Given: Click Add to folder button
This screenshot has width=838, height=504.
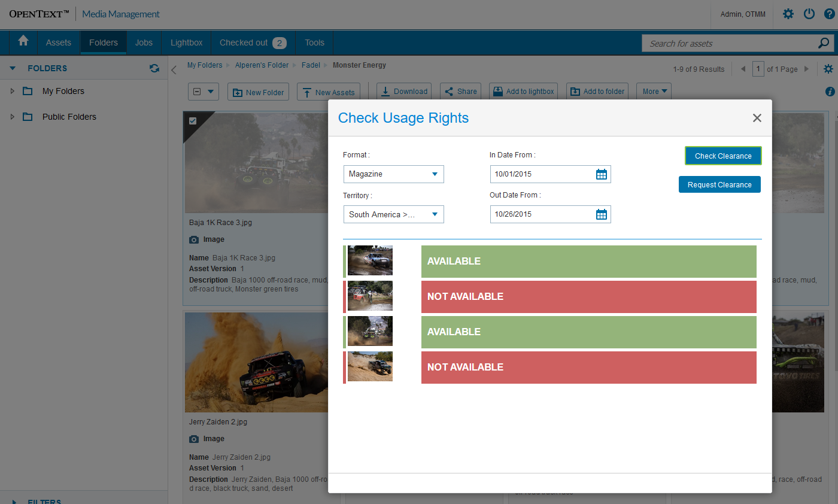Looking at the screenshot, I should tap(597, 92).
